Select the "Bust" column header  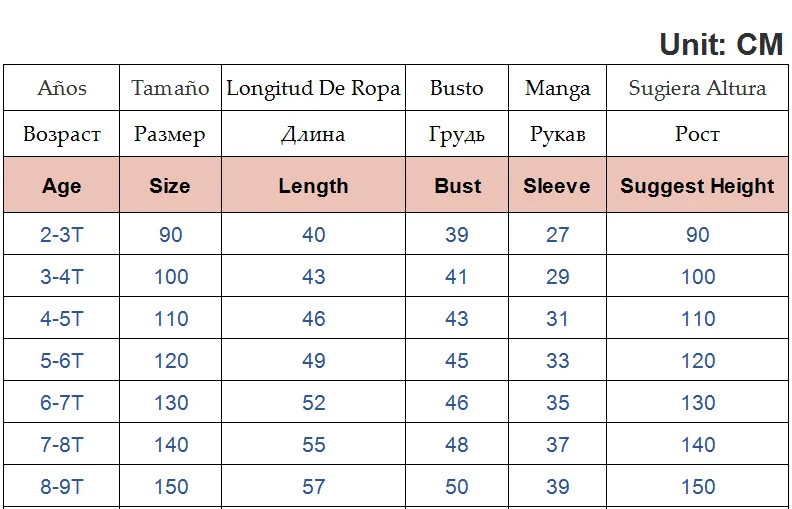[x=457, y=186]
